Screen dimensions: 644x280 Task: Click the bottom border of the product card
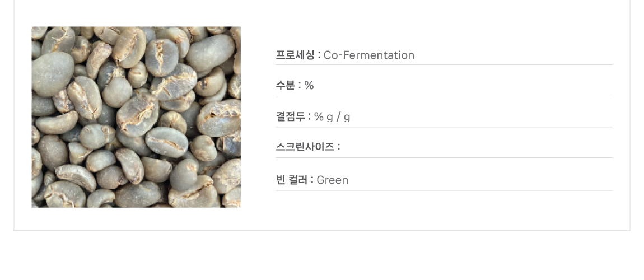322,230
